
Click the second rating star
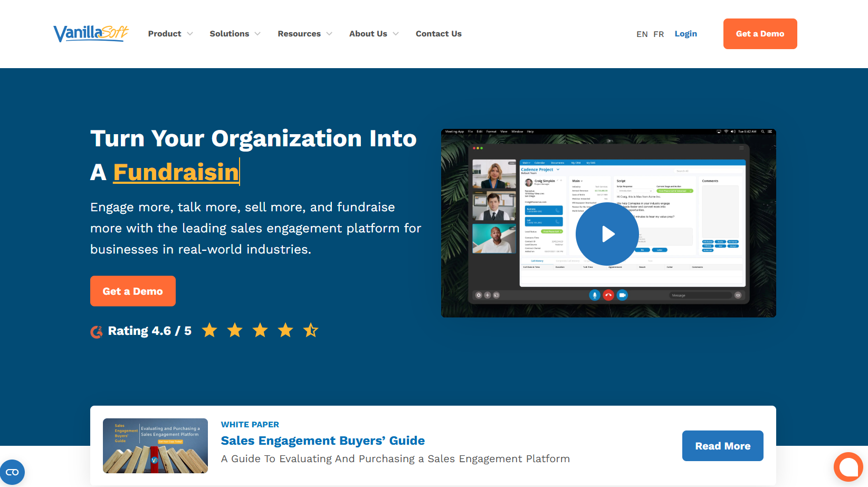(x=235, y=330)
